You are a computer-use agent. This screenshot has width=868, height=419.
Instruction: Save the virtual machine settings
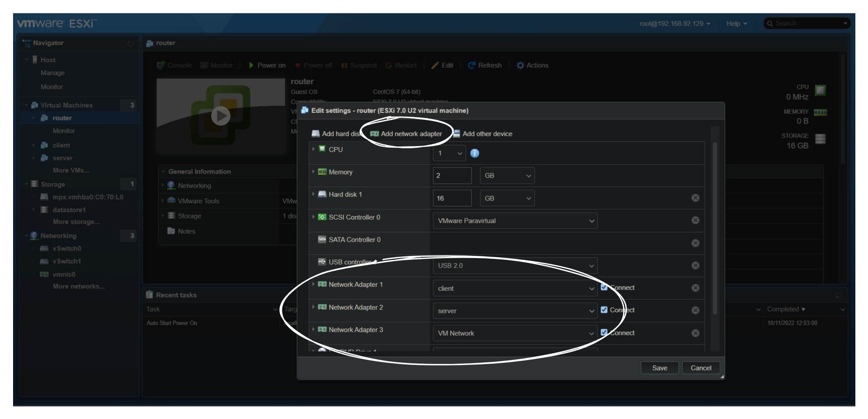pyautogui.click(x=660, y=368)
